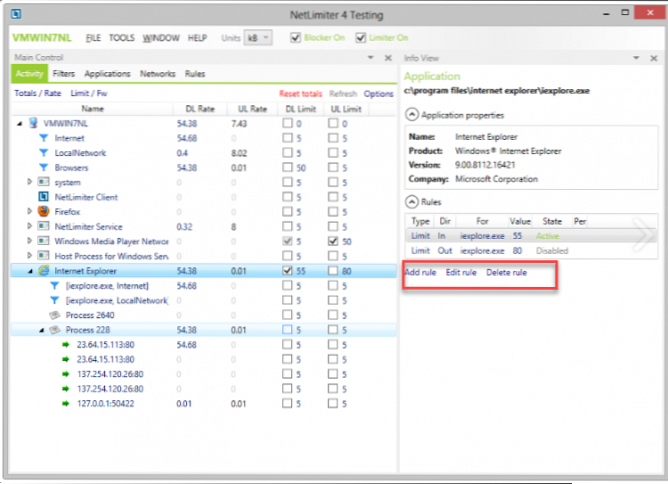Toggle the Limiter On checkbox
This screenshot has width=668, height=484.
tap(361, 38)
